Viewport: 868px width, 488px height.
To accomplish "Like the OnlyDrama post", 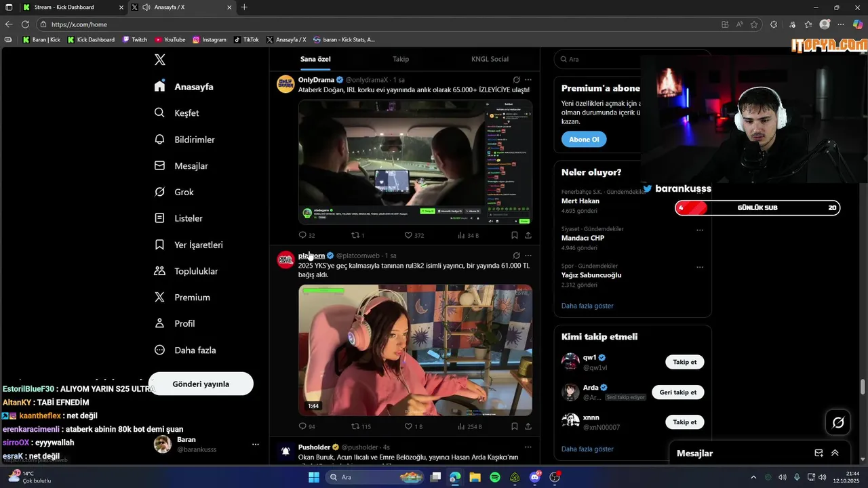I will pyautogui.click(x=414, y=235).
